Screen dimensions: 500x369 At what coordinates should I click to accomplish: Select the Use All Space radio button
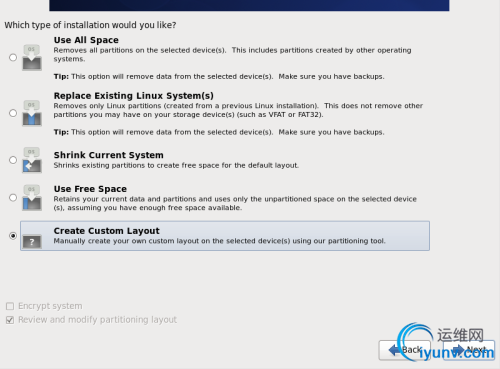point(13,58)
